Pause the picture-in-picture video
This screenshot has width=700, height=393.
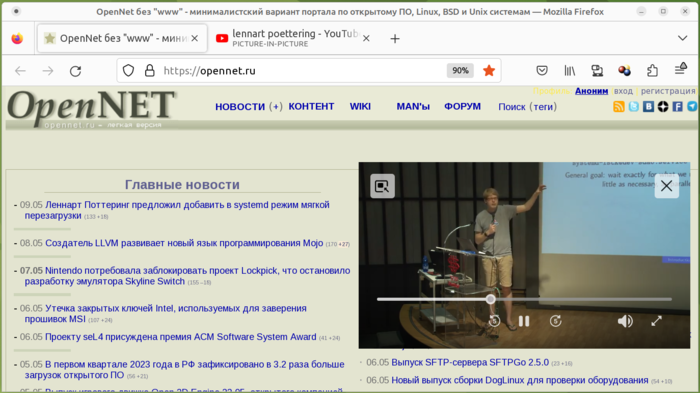[524, 321]
